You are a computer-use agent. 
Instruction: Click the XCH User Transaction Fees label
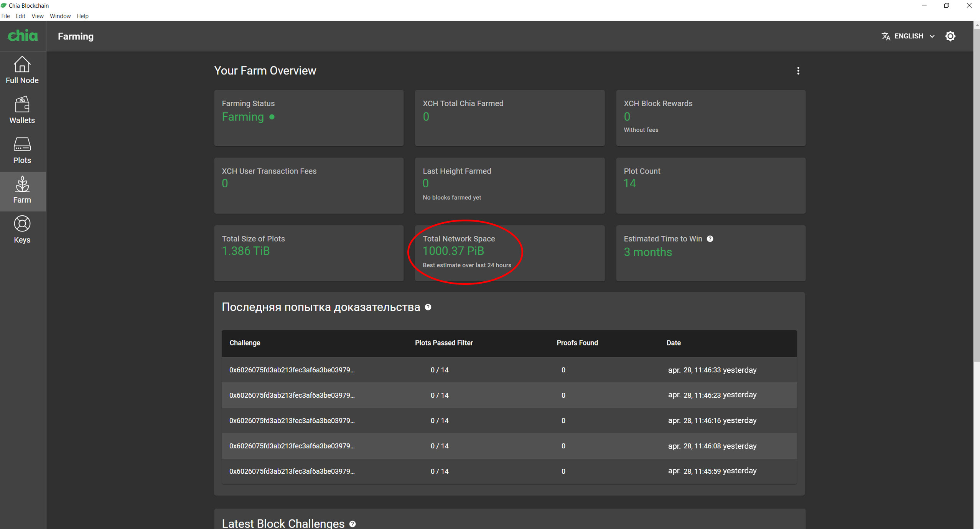tap(269, 171)
